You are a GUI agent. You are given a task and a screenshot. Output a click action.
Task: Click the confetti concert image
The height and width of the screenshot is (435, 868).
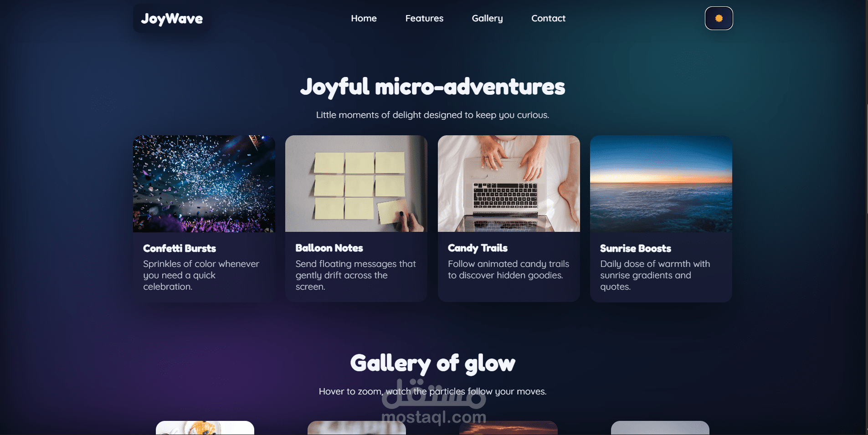pos(204,184)
